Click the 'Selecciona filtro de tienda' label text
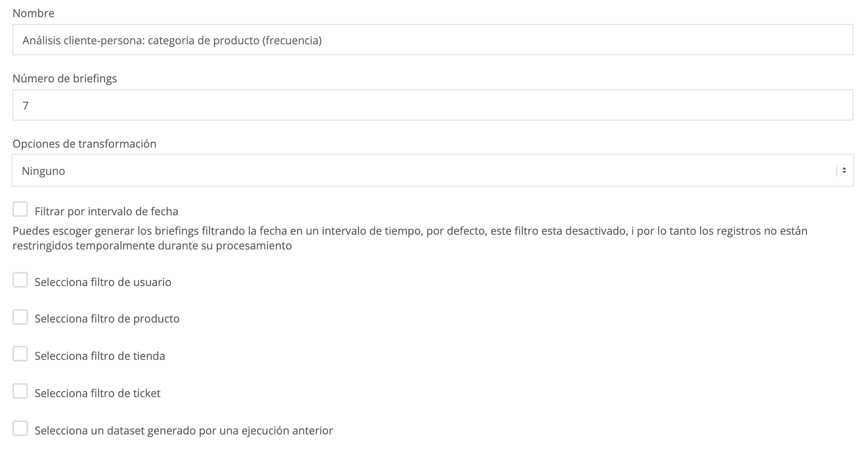Screen dimensions: 868x450 (100, 356)
